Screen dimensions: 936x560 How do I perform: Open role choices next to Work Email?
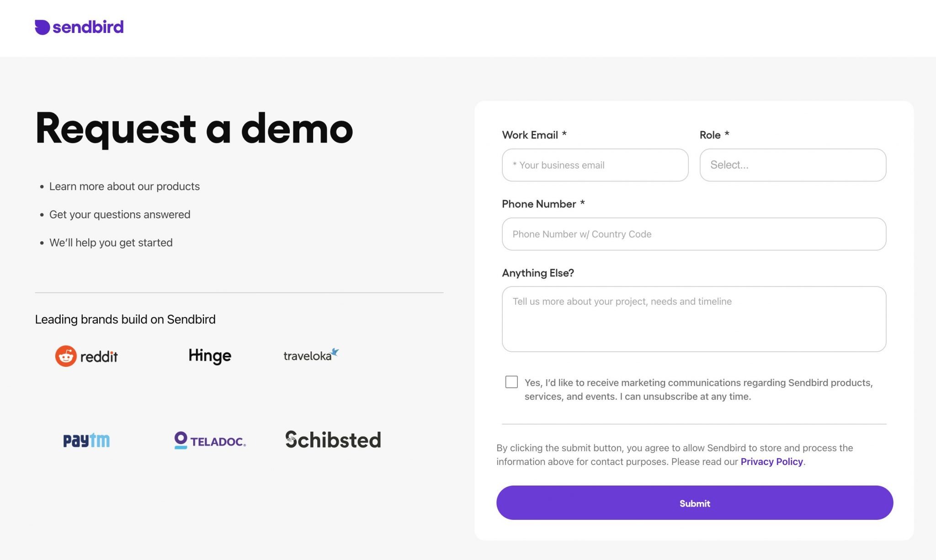click(792, 165)
